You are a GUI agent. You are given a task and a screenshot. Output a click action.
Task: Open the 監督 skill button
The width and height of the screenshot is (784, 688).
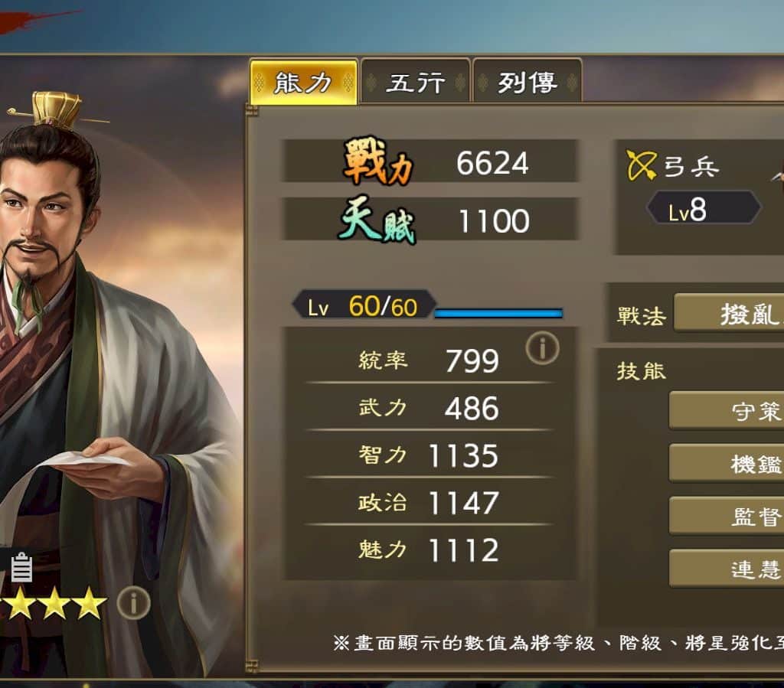tap(727, 516)
